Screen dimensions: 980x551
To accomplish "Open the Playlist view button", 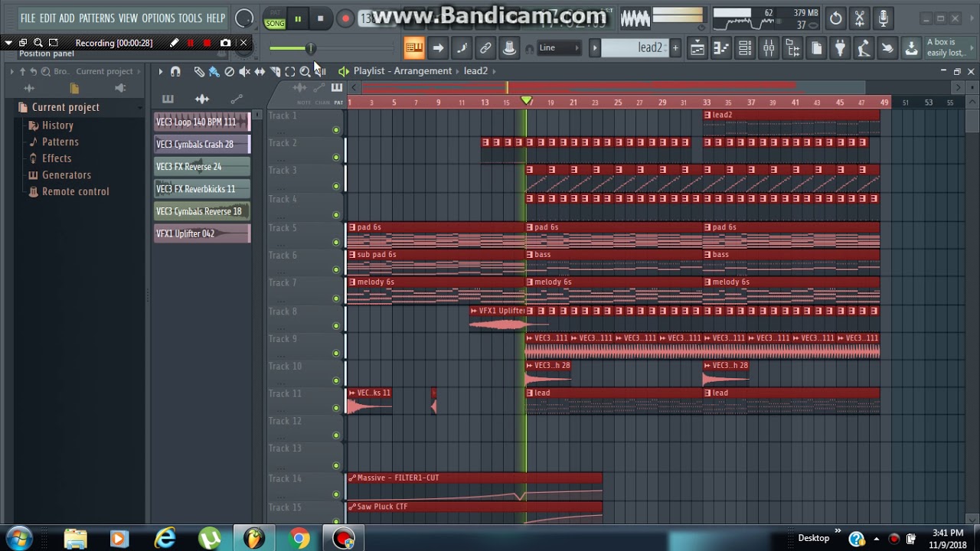I will pos(697,49).
